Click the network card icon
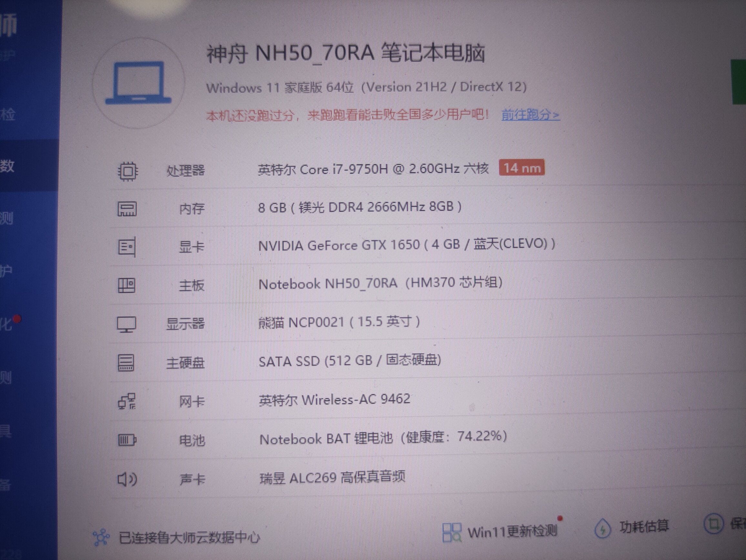The height and width of the screenshot is (560, 746). pos(127,401)
